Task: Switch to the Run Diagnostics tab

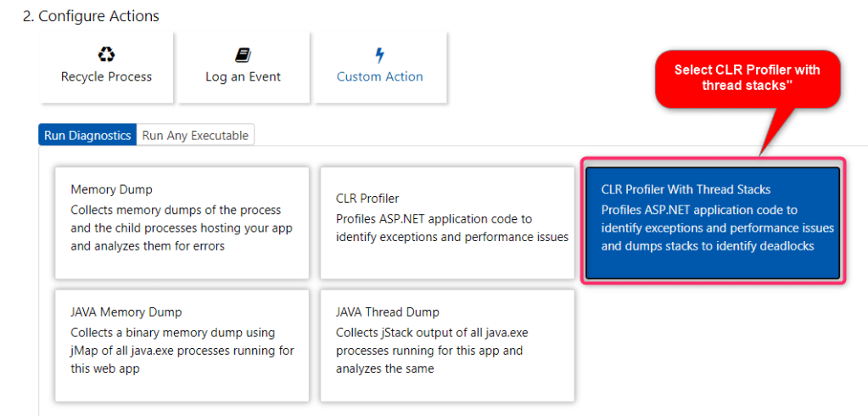Action: tap(87, 135)
